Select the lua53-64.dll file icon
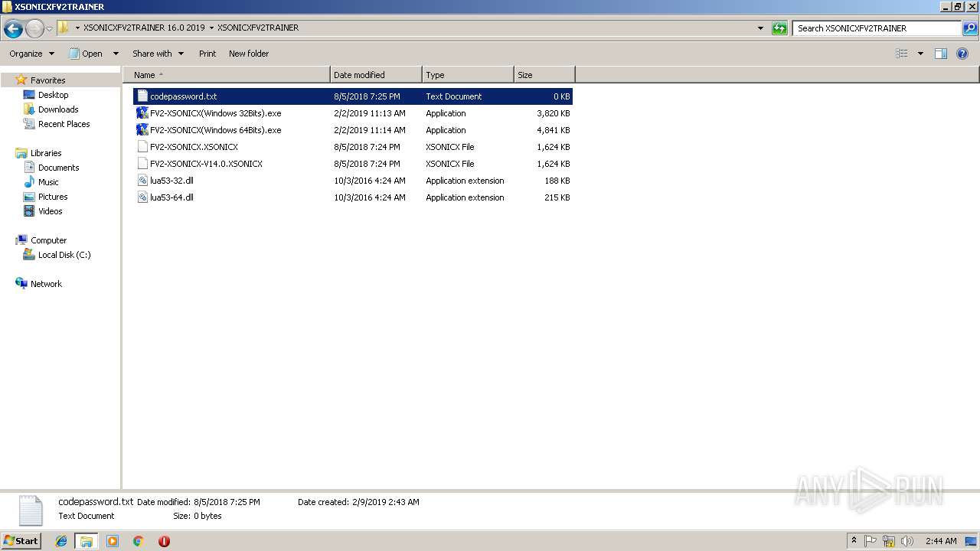980x551 pixels. pyautogui.click(x=142, y=197)
